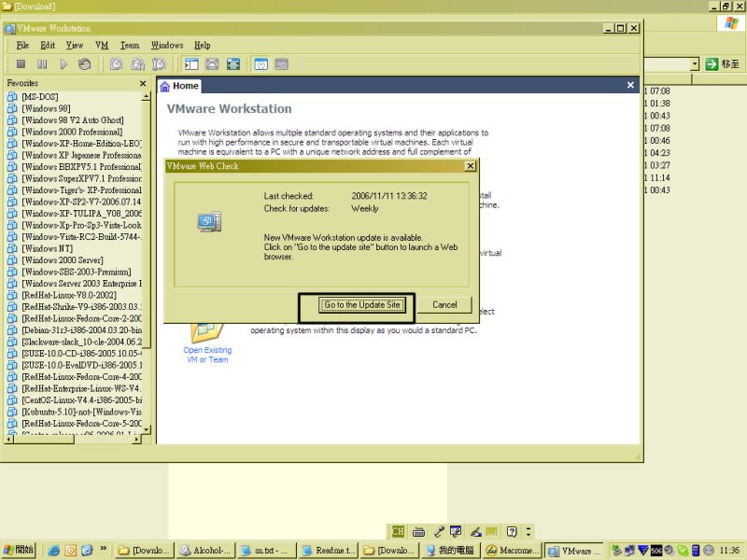
Task: Click the keyboard icon on language bar
Action: [x=418, y=531]
